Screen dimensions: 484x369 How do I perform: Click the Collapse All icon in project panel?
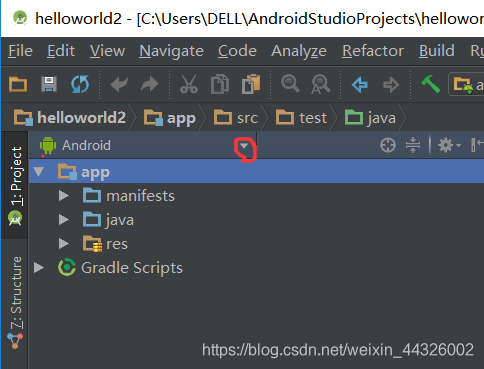point(413,145)
